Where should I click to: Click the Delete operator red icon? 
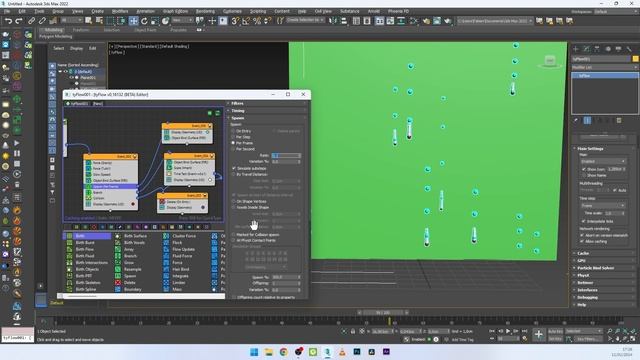coord(118,282)
